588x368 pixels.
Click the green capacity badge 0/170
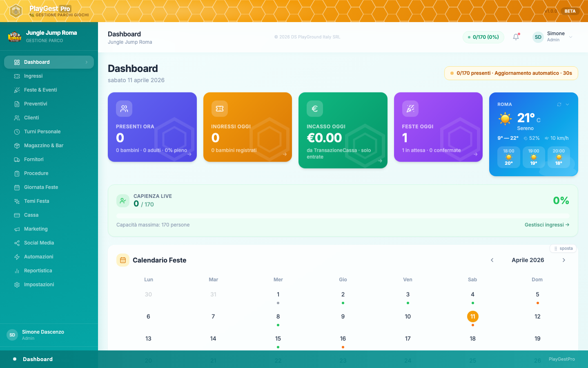pos(483,37)
